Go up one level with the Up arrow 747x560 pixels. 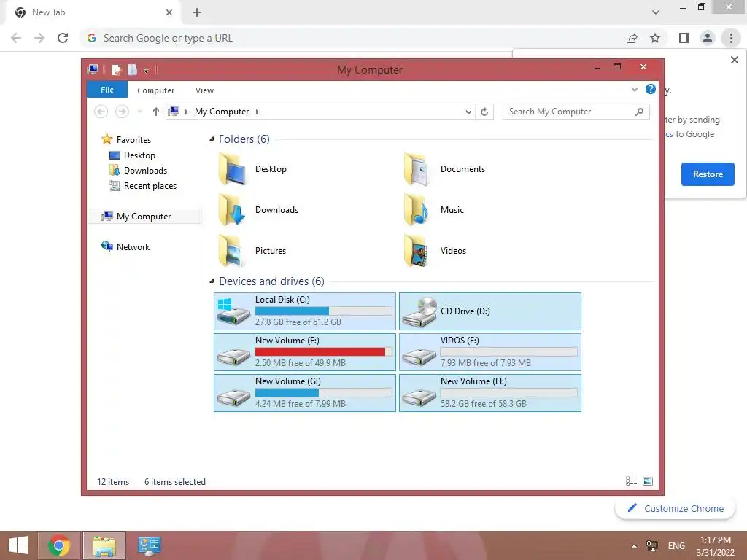click(156, 112)
